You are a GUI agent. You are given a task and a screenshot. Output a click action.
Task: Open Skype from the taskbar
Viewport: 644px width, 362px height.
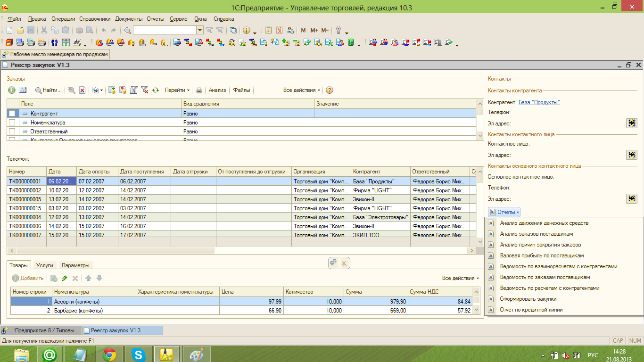139,354
